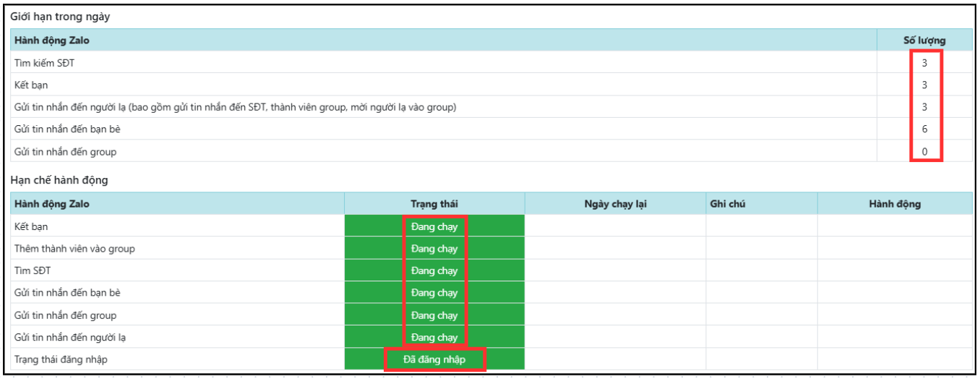
Task: Click the 'Số lượng' column header
Action: pos(924,41)
